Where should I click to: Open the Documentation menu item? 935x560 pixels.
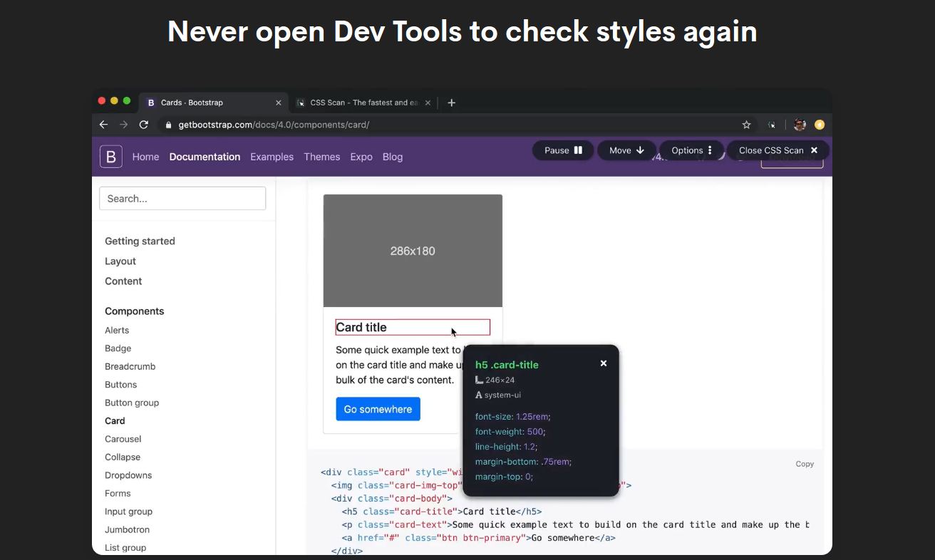[205, 157]
